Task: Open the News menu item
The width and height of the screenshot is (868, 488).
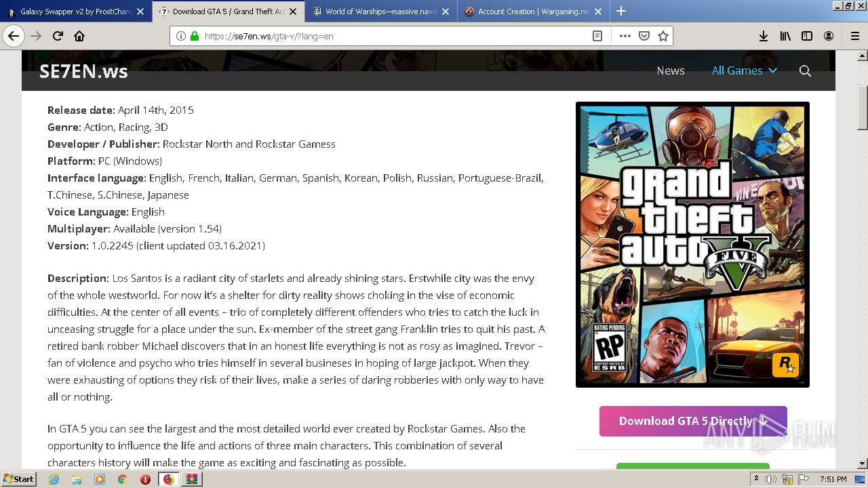Action: [x=671, y=70]
